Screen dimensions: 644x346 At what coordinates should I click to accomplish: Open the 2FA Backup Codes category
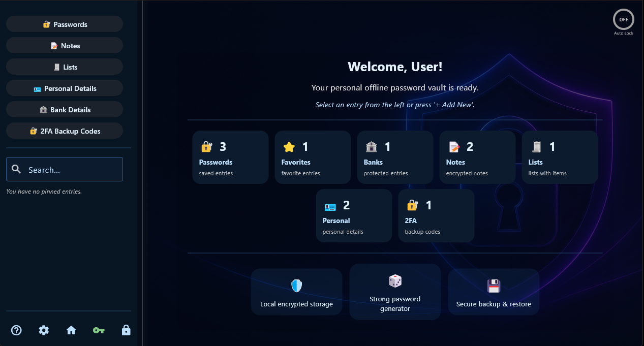click(x=65, y=131)
